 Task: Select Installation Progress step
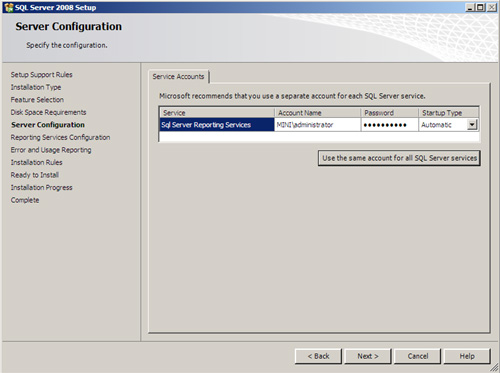[42, 188]
